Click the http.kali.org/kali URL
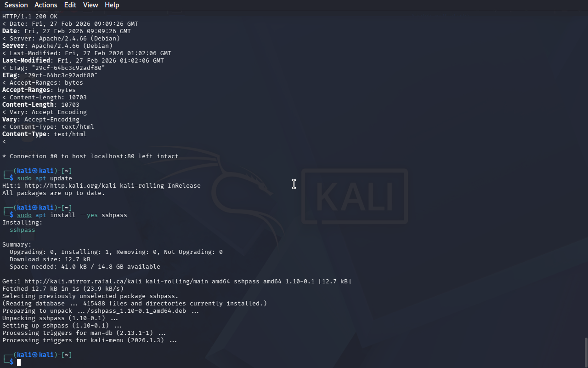Screen dimensions: 588x368 (x=70, y=186)
